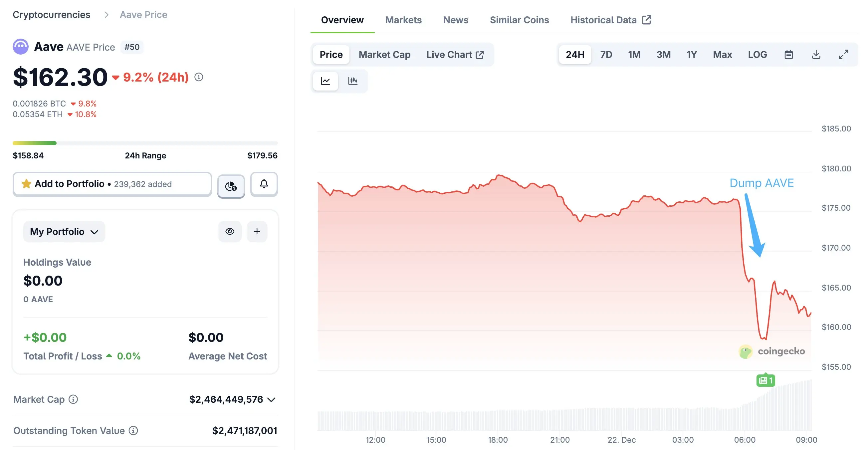Image resolution: width=868 pixels, height=450 pixels.
Task: Open the My Portfolio dropdown
Action: [64, 232]
